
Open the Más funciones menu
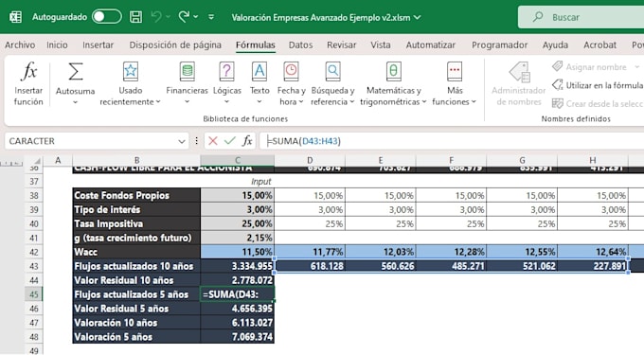[455, 83]
